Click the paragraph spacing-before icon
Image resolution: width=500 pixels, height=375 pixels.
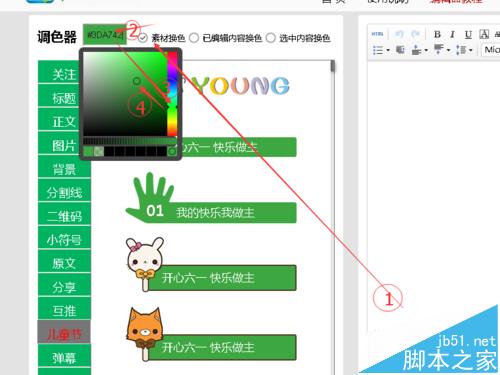click(x=416, y=50)
